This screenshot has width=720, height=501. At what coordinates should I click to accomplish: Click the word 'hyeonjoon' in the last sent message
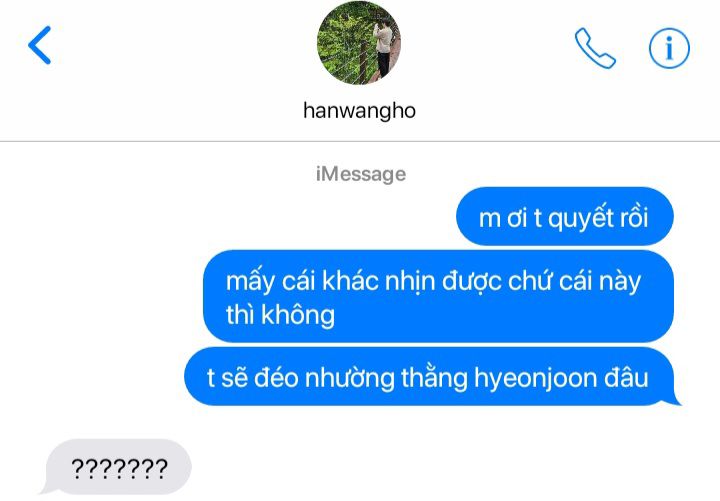pos(535,378)
